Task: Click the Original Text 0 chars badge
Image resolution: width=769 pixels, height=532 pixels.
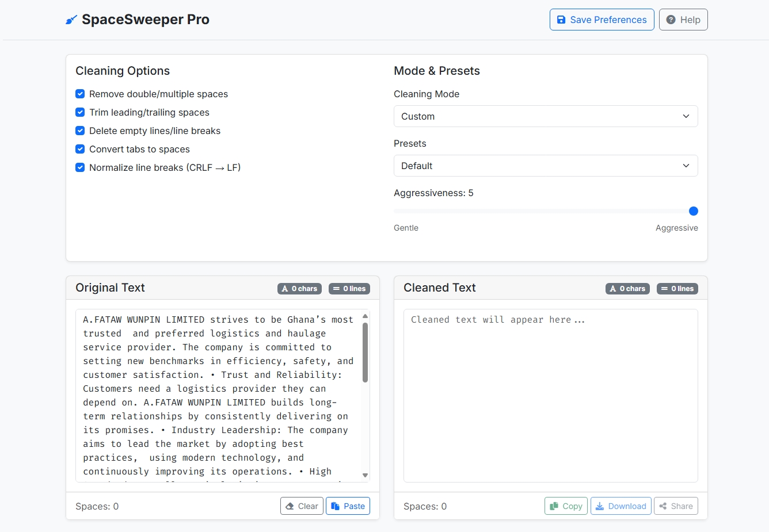Action: (299, 289)
